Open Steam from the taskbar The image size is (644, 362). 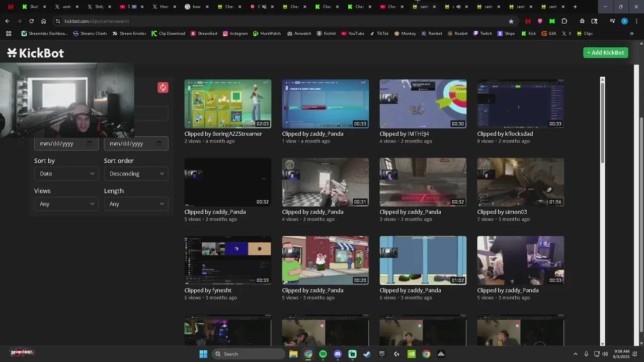pos(367,354)
